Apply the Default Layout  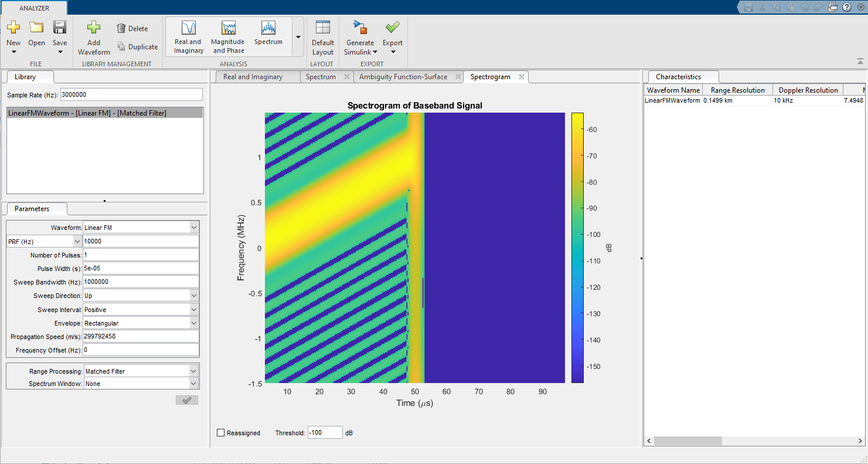point(323,38)
